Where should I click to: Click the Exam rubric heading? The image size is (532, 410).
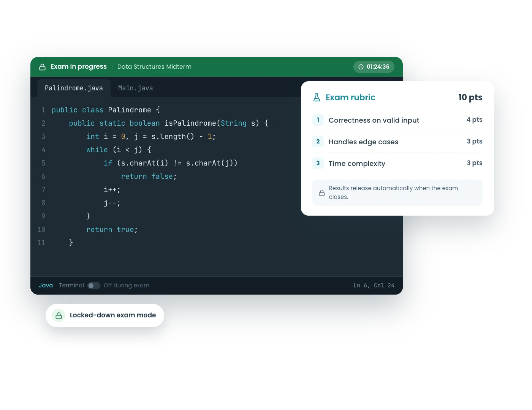point(350,98)
